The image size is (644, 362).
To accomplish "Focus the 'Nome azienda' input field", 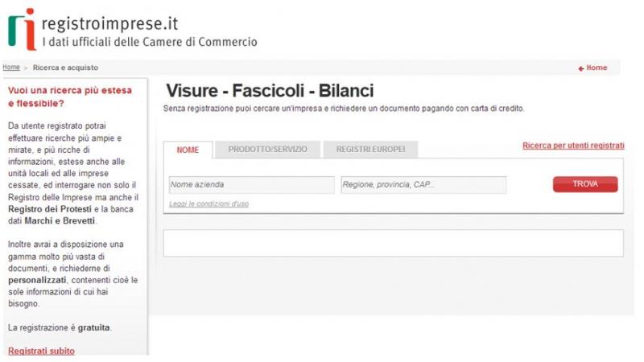I will click(x=251, y=185).
